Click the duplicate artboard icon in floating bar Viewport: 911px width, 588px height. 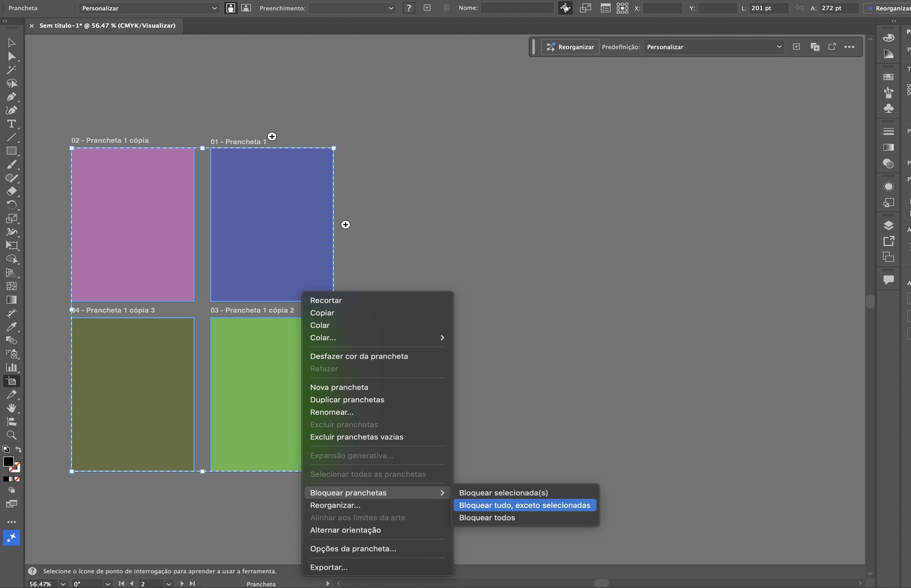pyautogui.click(x=815, y=46)
